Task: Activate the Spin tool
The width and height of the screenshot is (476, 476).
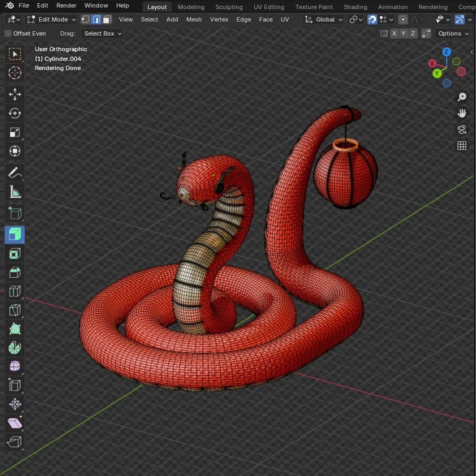Action: tap(15, 348)
